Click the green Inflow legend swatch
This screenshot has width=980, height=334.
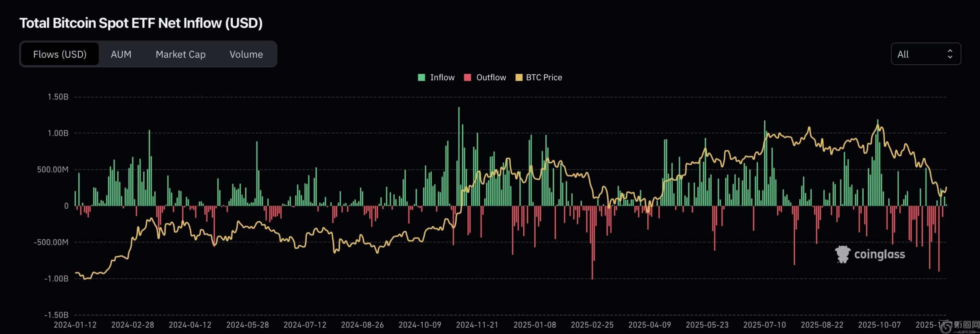tap(421, 77)
